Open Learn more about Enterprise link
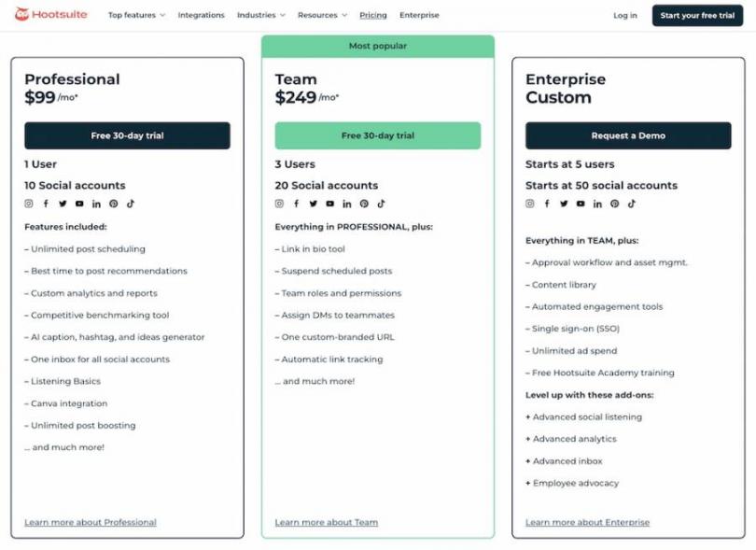The width and height of the screenshot is (756, 550). click(x=587, y=522)
